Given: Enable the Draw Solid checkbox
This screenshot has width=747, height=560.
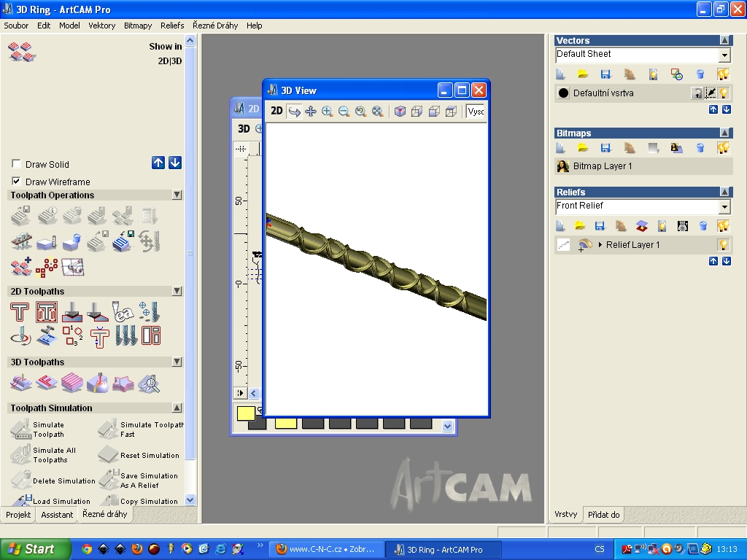Looking at the screenshot, I should (x=17, y=164).
